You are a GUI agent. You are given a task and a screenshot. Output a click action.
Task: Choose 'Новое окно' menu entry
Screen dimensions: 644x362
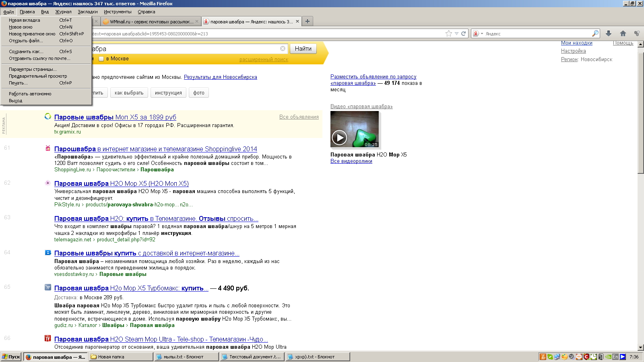pos(46,27)
